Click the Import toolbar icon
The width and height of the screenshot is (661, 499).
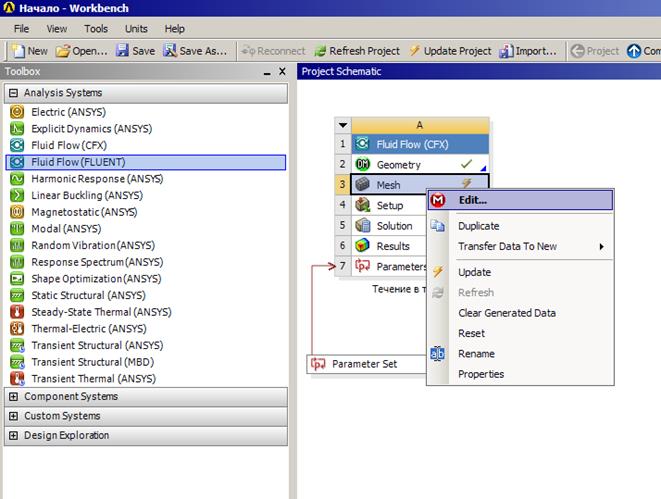[x=528, y=51]
